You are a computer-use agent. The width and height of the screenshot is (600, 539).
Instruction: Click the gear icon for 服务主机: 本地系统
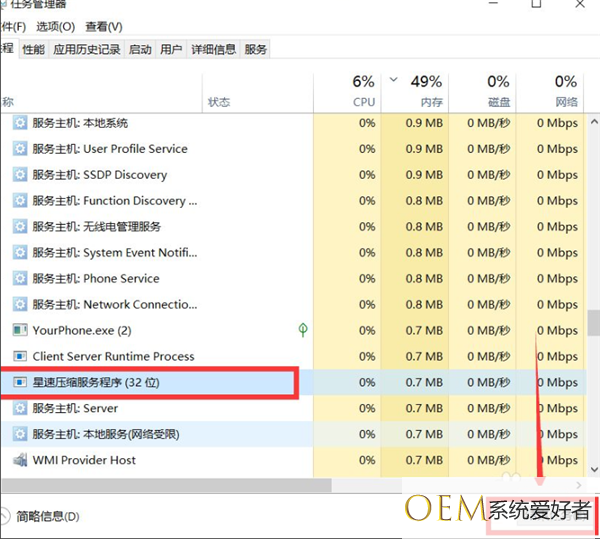click(19, 123)
